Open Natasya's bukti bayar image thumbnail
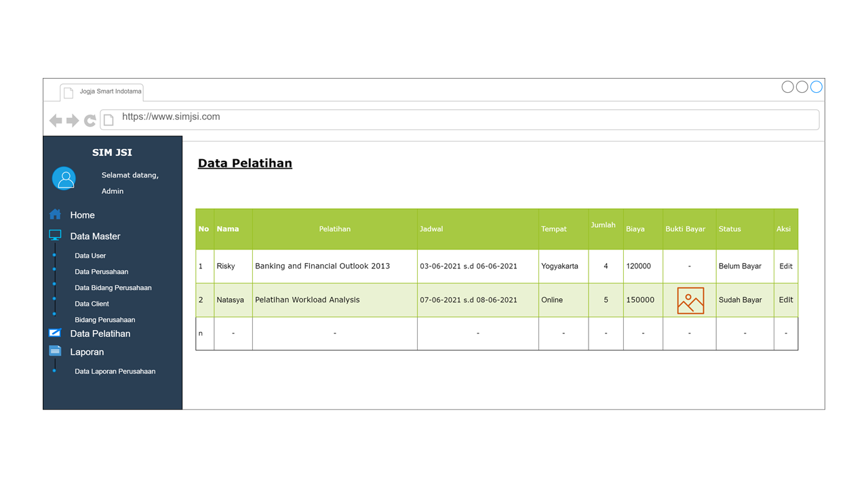Image resolution: width=868 pixels, height=488 pixels. click(690, 300)
